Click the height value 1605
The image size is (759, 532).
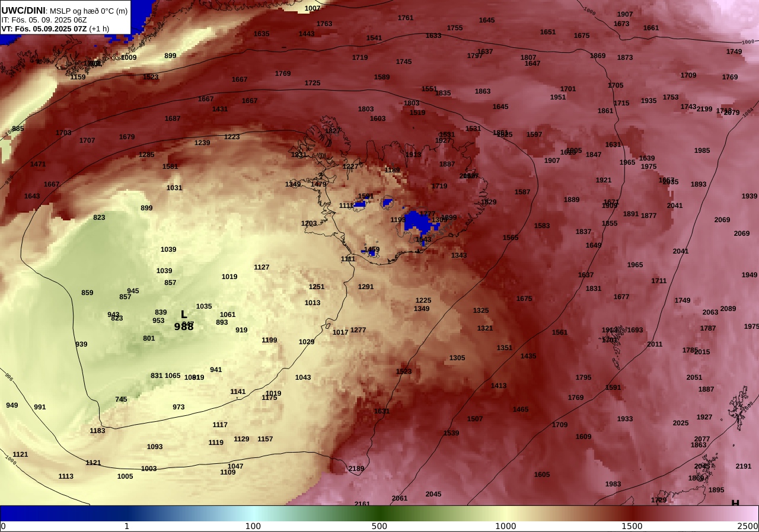(x=542, y=475)
